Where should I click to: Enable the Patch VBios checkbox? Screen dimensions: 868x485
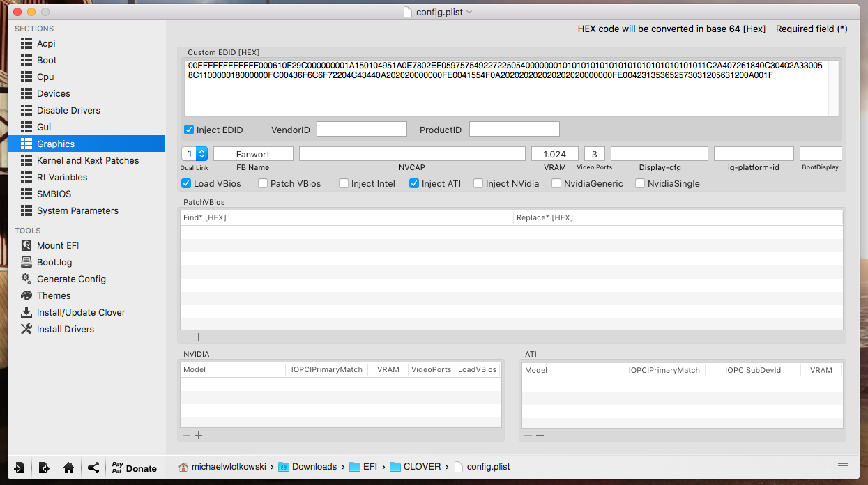[x=263, y=184]
